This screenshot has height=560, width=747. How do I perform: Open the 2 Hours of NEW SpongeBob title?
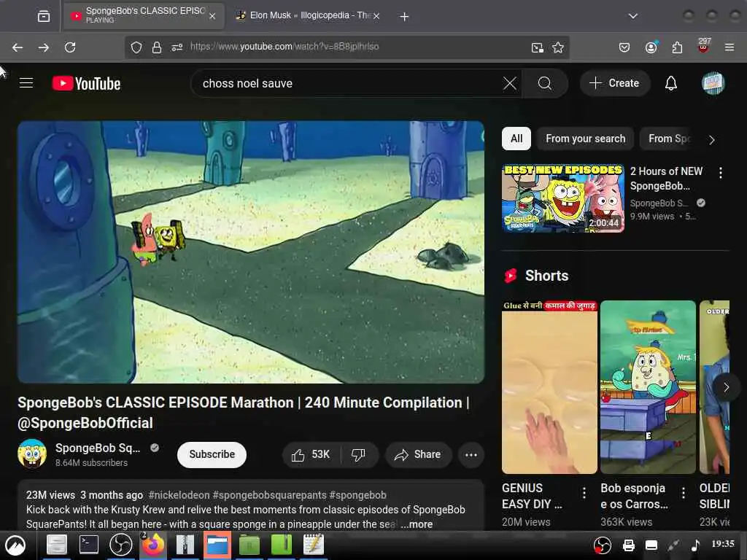tap(666, 179)
